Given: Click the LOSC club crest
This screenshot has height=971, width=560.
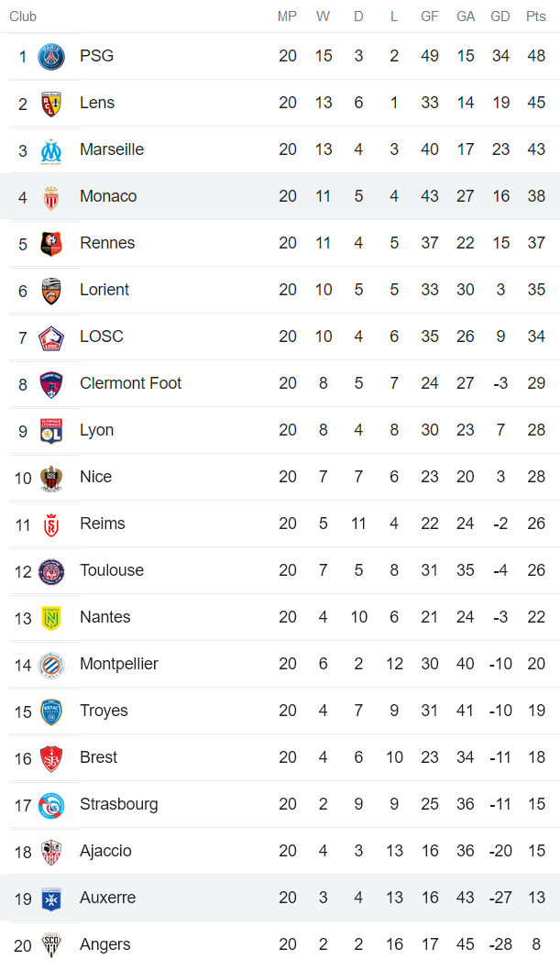Looking at the screenshot, I should coord(51,337).
